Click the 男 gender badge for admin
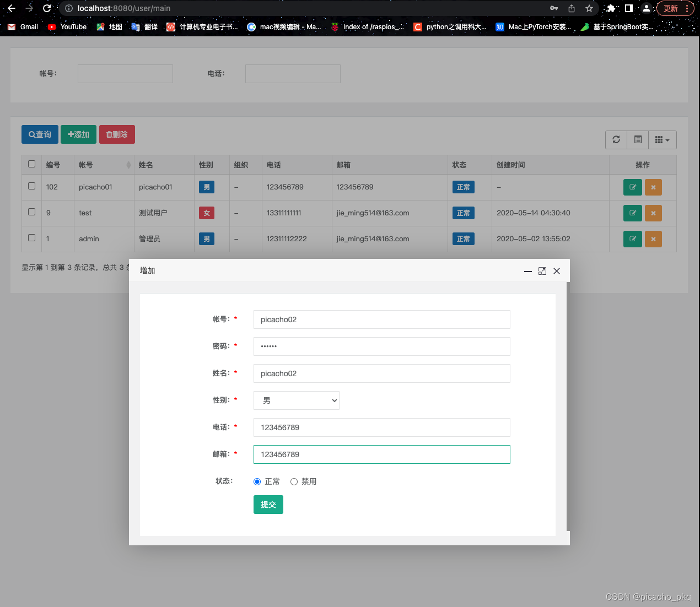 [x=207, y=239]
